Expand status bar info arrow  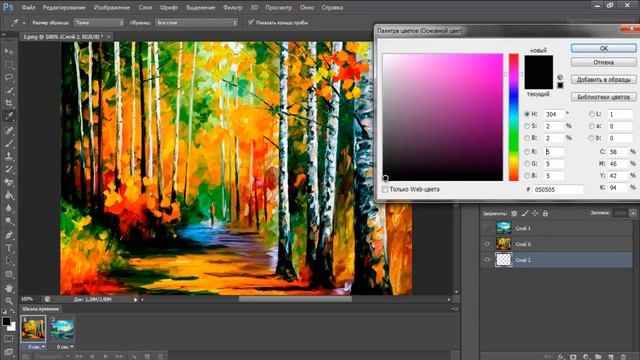click(136, 300)
